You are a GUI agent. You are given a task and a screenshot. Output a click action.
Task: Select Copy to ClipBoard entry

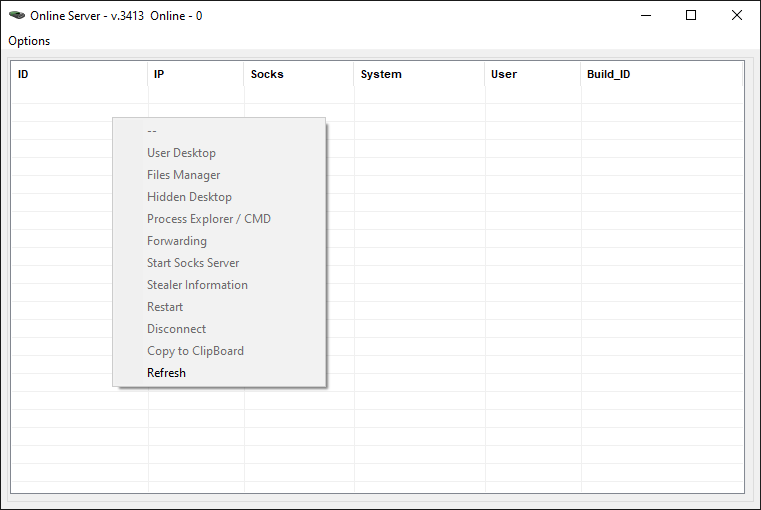point(219,351)
